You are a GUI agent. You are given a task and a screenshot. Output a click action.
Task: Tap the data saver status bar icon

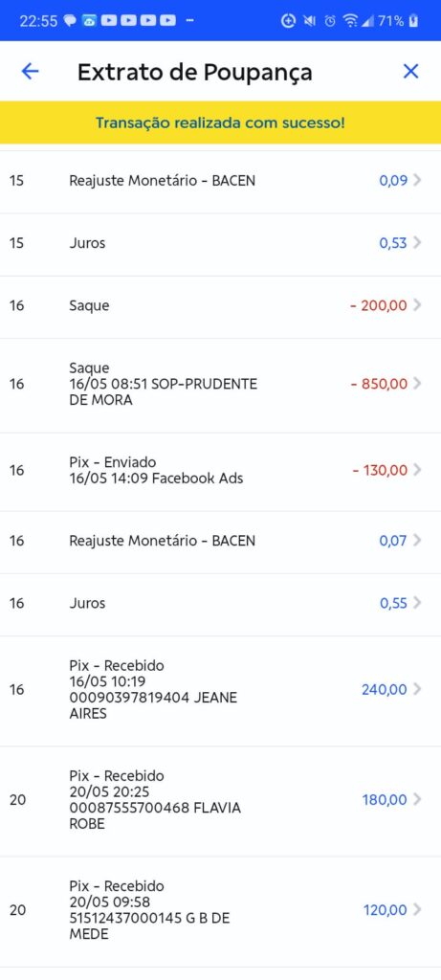288,21
